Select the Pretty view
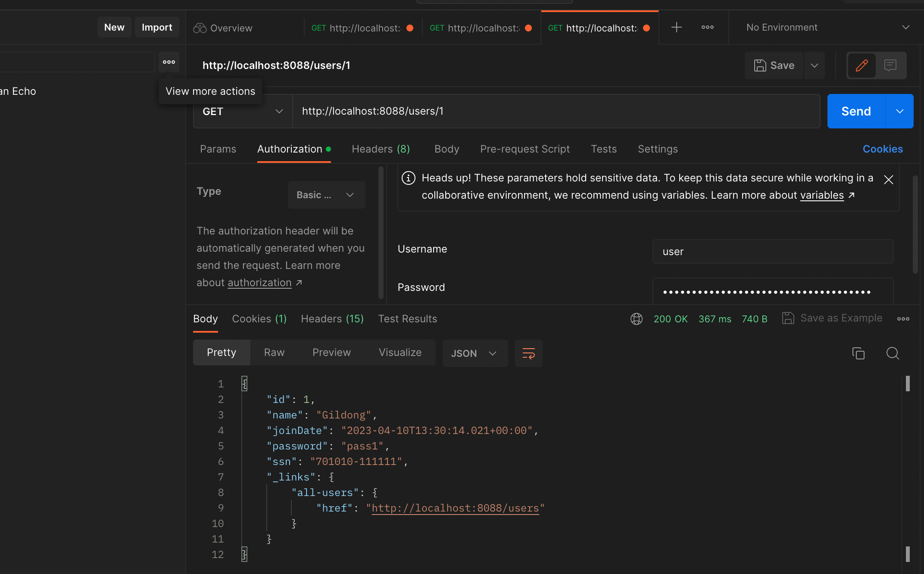 pyautogui.click(x=222, y=353)
